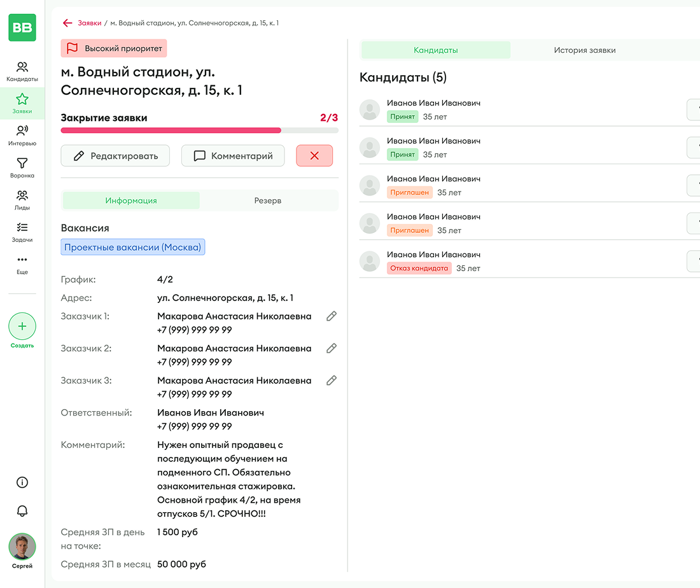Click the red X button
The height and width of the screenshot is (588, 700).
(x=314, y=156)
